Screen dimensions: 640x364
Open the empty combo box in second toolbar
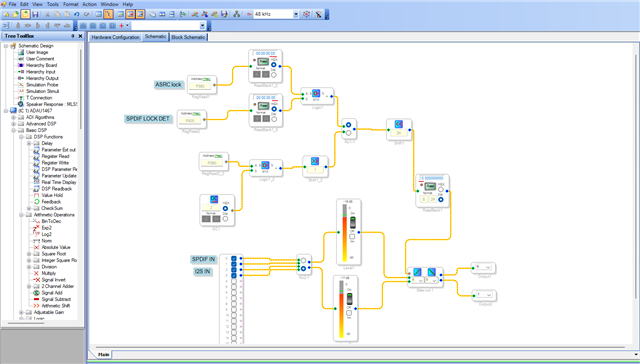tap(202, 26)
